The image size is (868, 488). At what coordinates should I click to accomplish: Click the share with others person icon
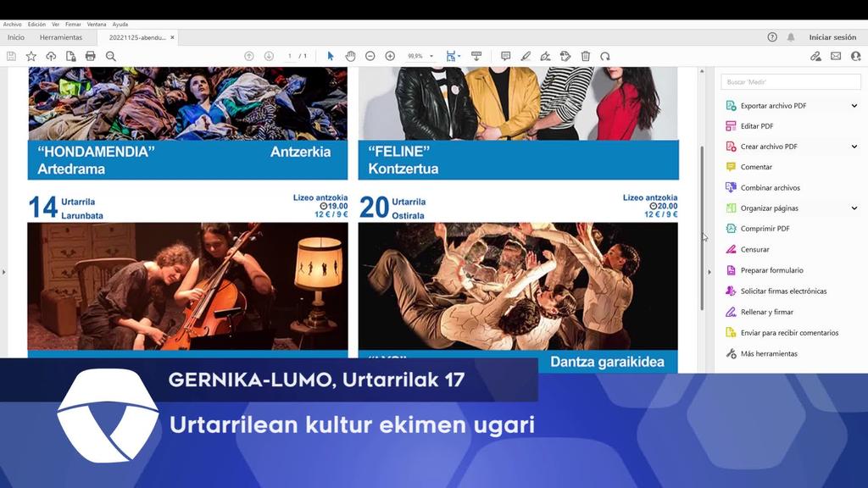coord(856,56)
